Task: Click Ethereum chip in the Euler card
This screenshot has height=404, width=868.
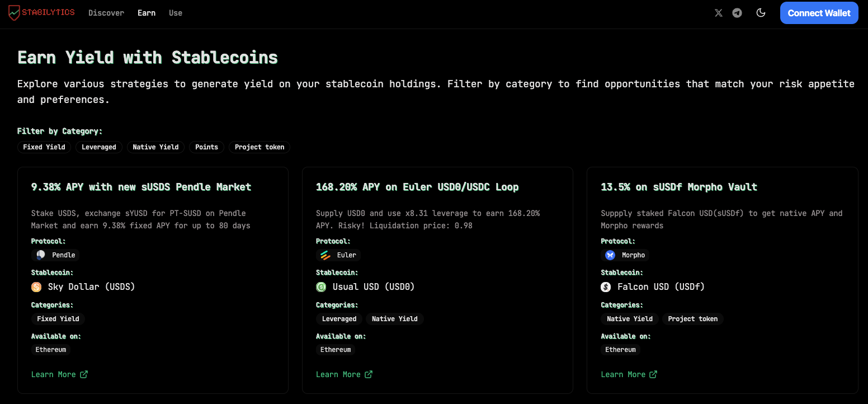Action: [336, 350]
